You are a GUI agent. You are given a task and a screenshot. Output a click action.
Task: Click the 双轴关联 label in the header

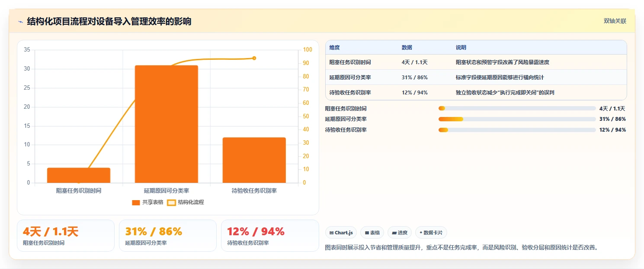615,21
